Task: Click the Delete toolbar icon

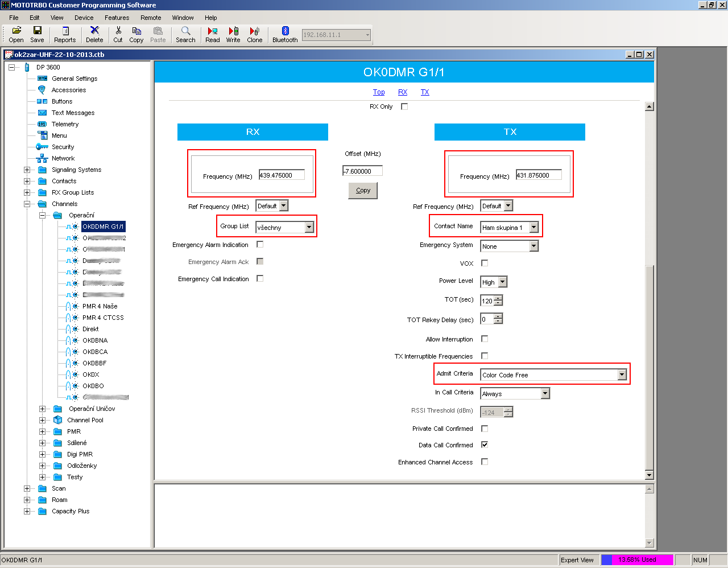Action: coord(94,34)
